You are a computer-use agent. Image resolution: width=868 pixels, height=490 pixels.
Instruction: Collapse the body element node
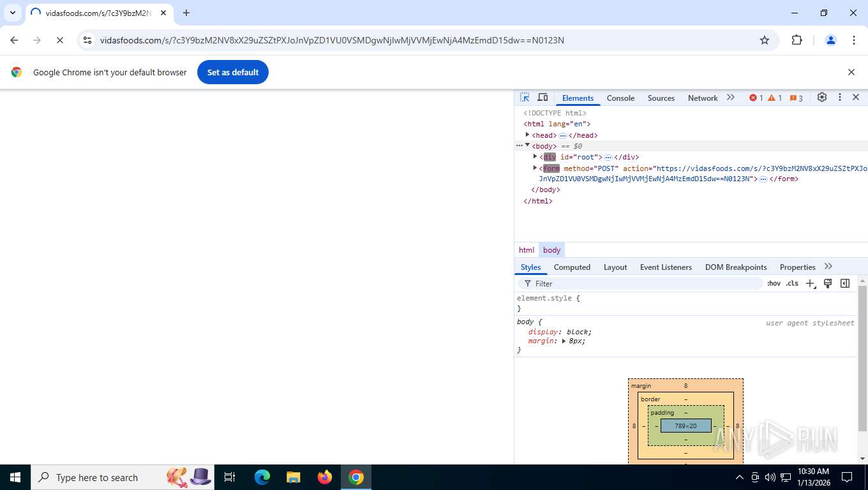pos(527,145)
